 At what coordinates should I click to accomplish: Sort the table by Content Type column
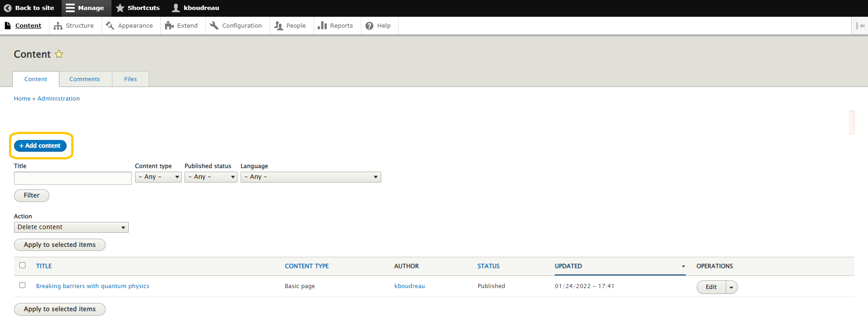(307, 266)
